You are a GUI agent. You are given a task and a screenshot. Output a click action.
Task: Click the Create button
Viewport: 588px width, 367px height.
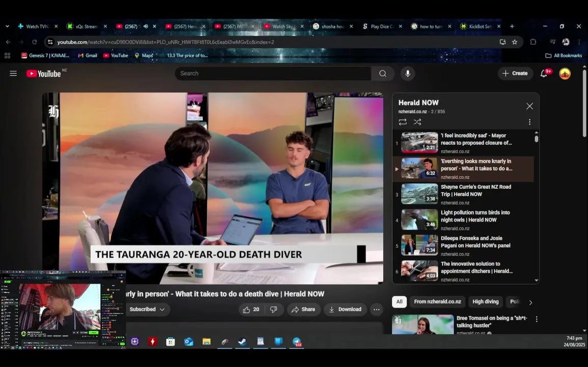coord(515,73)
